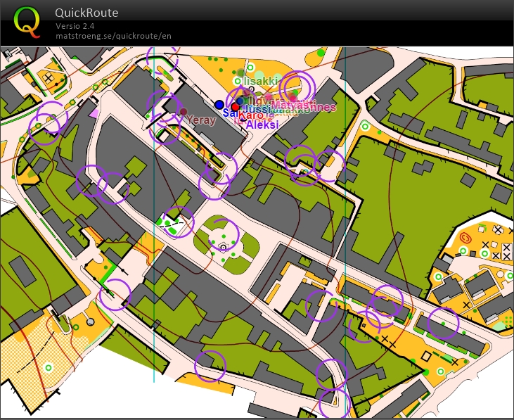
Task: Select the solid blue runner marker
Action: point(219,105)
